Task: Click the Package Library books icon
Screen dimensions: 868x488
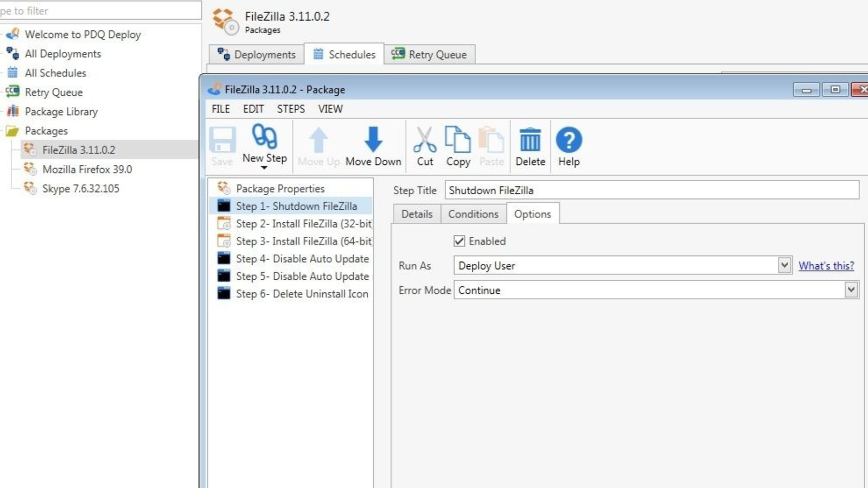Action: pyautogui.click(x=12, y=111)
